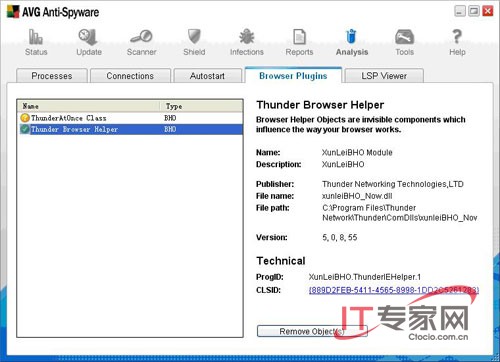
Task: Minimize the AVG Anti-Spyware window
Action: (x=460, y=11)
